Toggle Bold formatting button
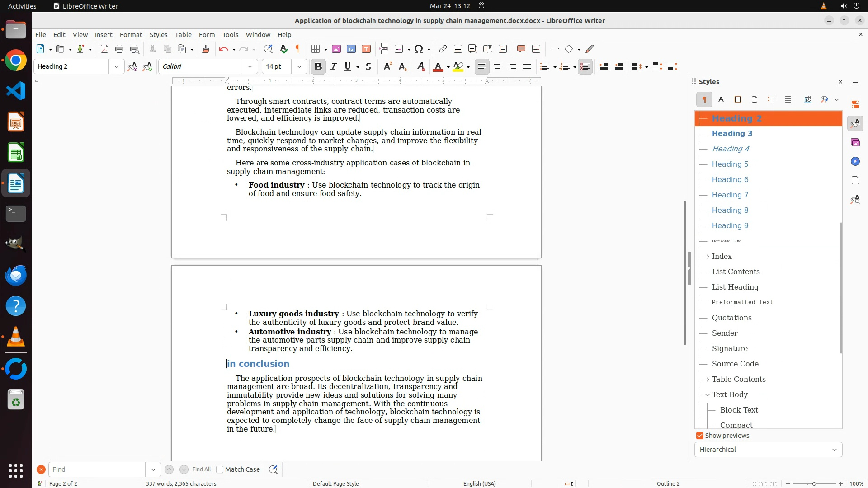Viewport: 868px width, 488px height. click(x=318, y=66)
